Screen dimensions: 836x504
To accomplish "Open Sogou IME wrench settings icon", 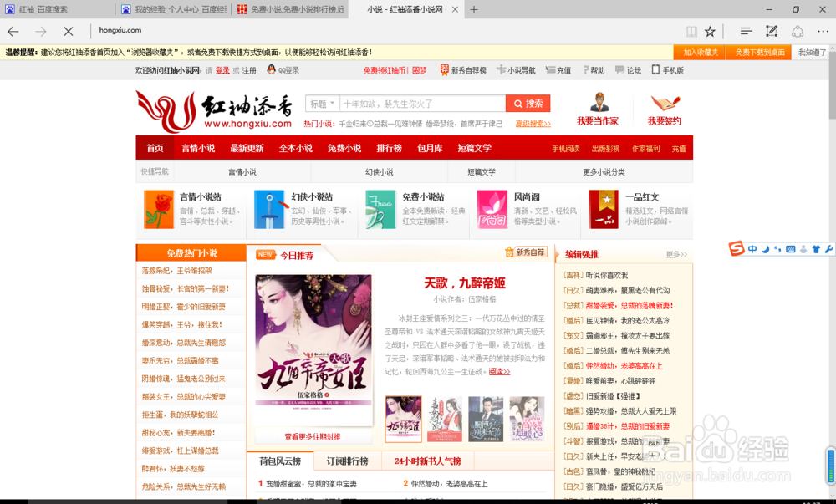I will (828, 249).
